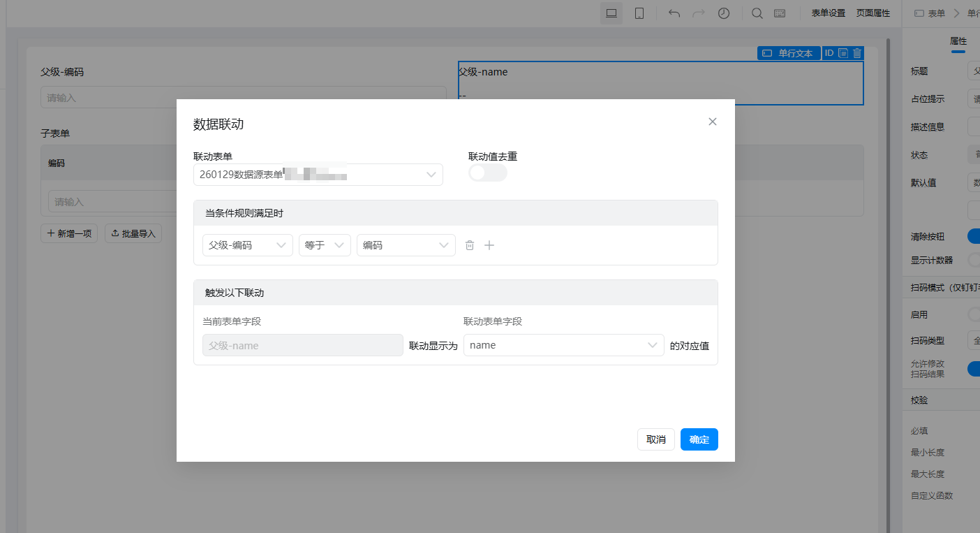Click the 占位提示 label in properties
The height and width of the screenshot is (533, 980).
(928, 99)
